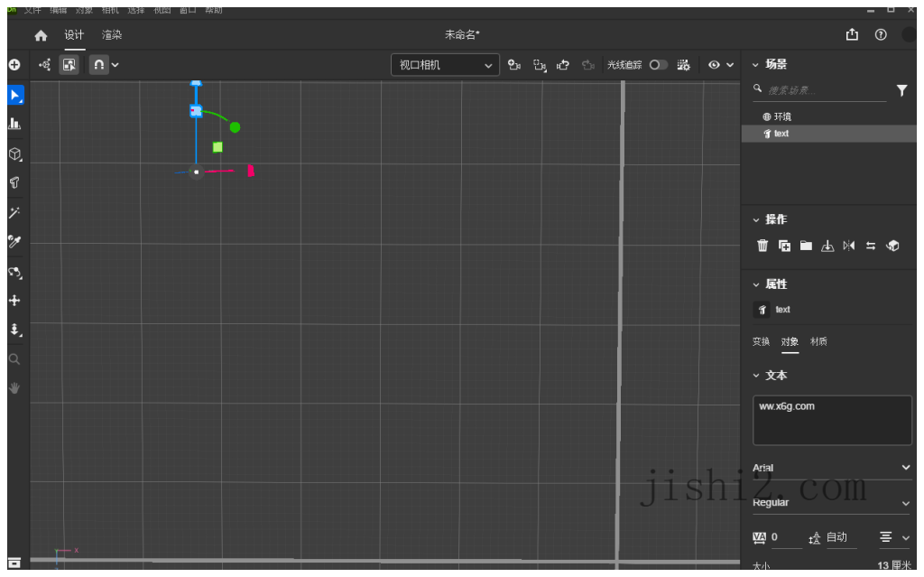This screenshot has width=924, height=577.
Task: Toggle the selection overlay icon
Action: point(69,65)
